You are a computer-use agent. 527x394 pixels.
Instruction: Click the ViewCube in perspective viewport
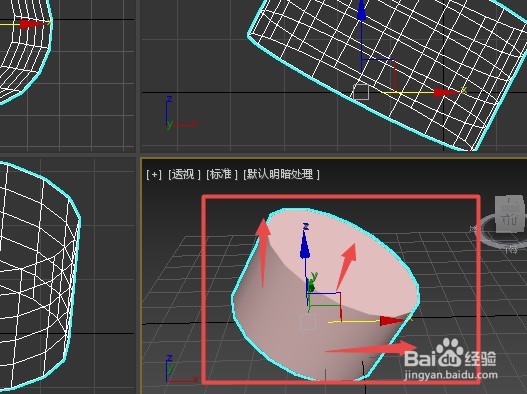point(510,215)
